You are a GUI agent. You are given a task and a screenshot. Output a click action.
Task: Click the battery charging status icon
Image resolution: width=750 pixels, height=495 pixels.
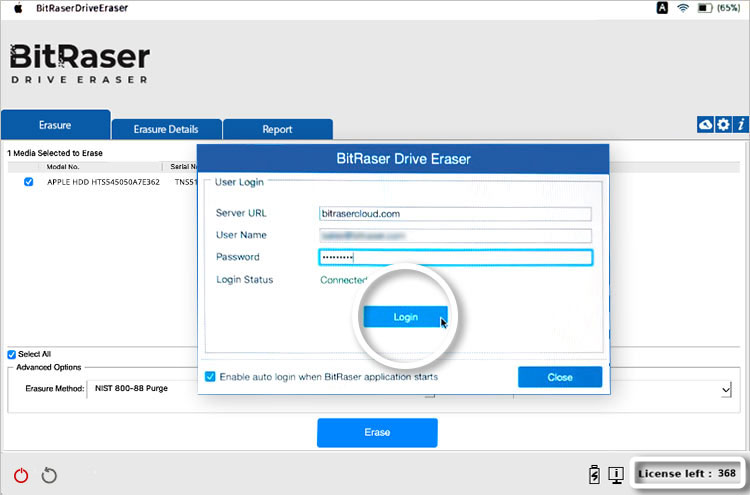(x=594, y=474)
